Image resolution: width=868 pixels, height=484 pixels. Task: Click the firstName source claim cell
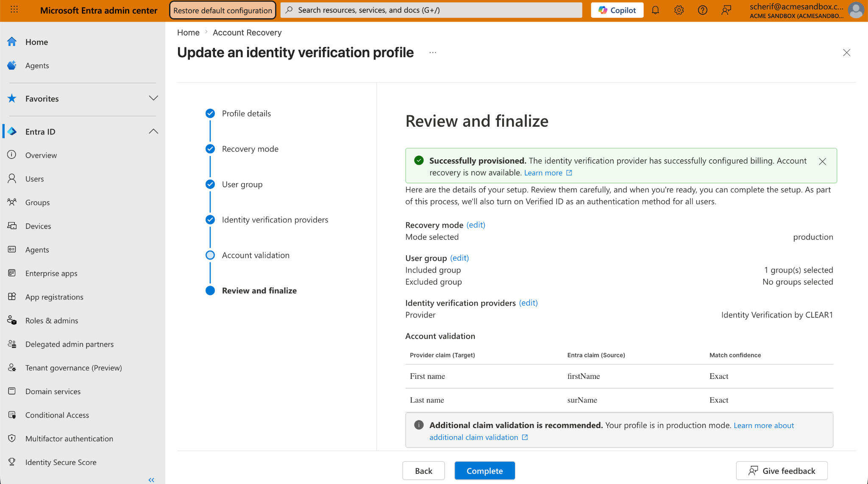[584, 376]
